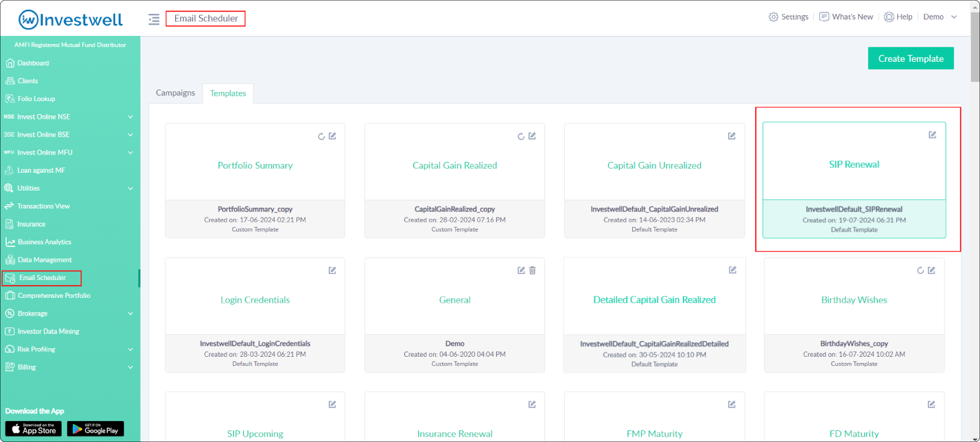The width and height of the screenshot is (980, 442).
Task: Click the Email Scheduler page title
Action: [x=206, y=18]
